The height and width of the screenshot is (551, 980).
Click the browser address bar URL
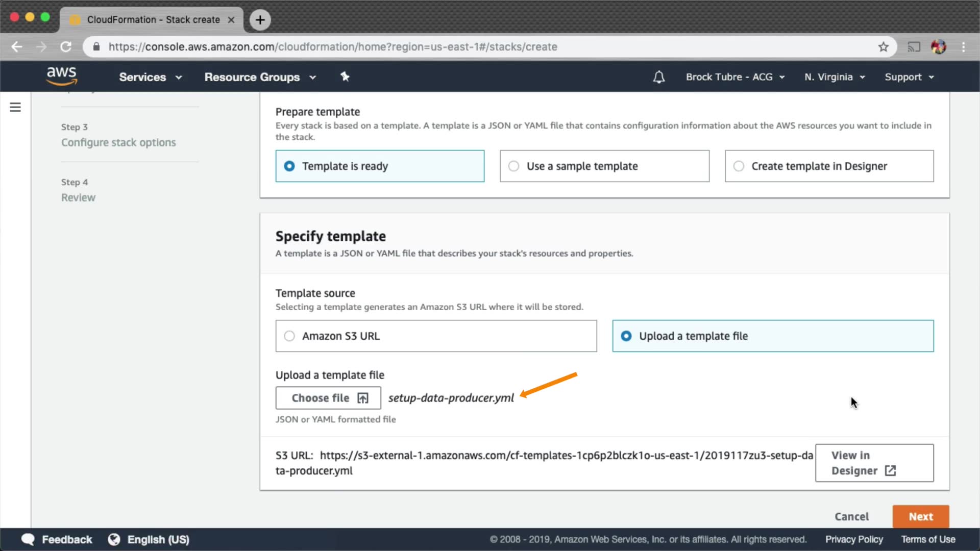tap(332, 47)
